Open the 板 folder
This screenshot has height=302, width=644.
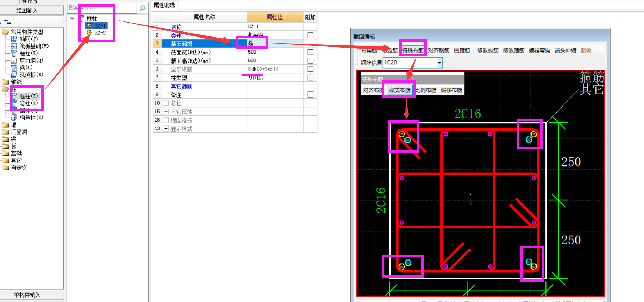click(x=5, y=146)
